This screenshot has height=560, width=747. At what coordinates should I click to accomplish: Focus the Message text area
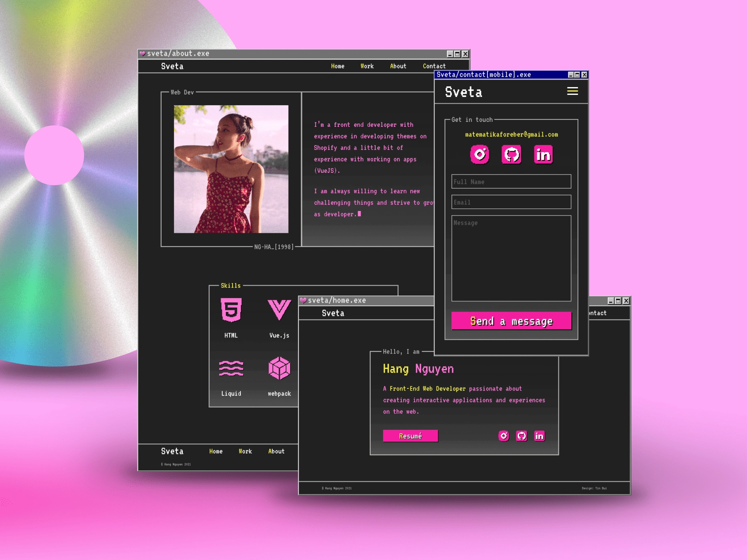512,258
